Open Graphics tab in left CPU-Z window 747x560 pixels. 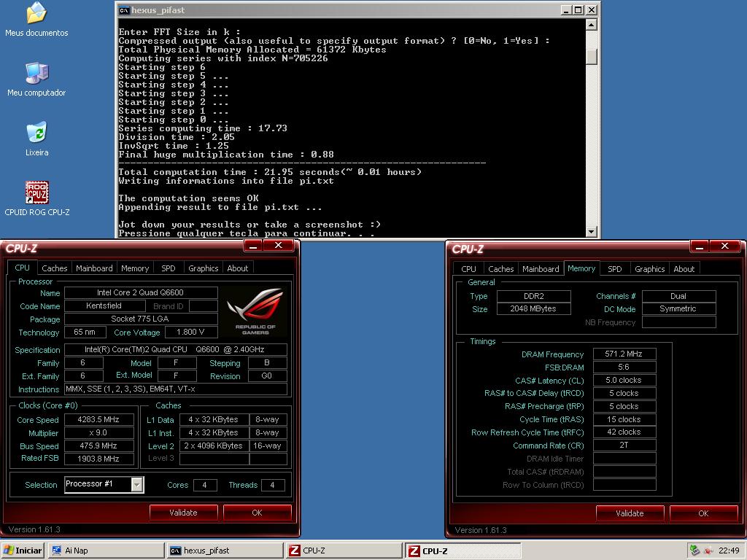203,268
